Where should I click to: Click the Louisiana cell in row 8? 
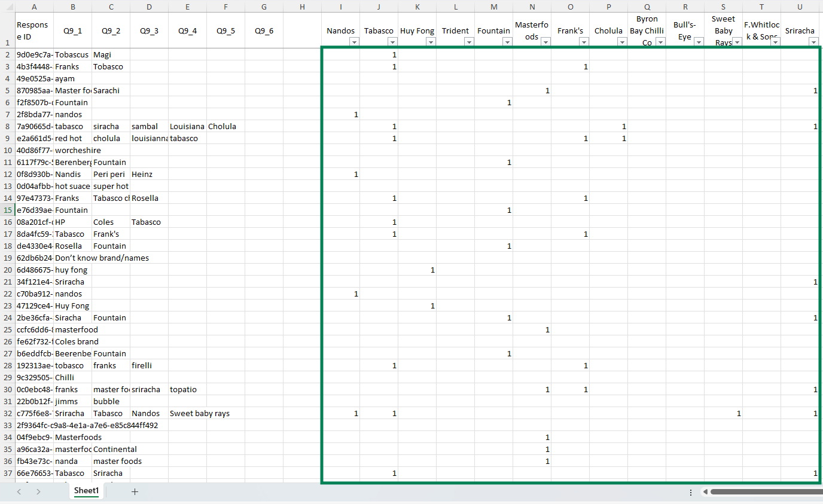(187, 126)
